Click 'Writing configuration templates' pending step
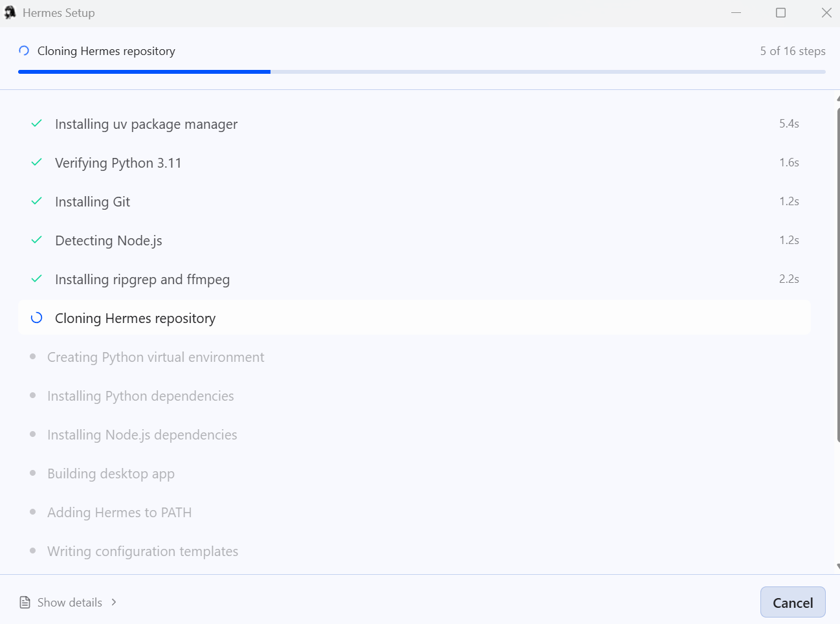Image resolution: width=840 pixels, height=624 pixels. pos(142,552)
